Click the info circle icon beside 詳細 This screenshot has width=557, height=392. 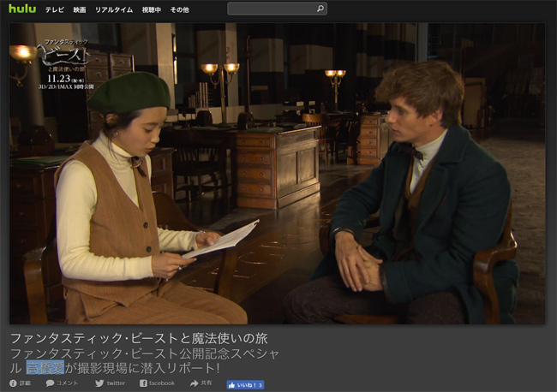pos(13,383)
